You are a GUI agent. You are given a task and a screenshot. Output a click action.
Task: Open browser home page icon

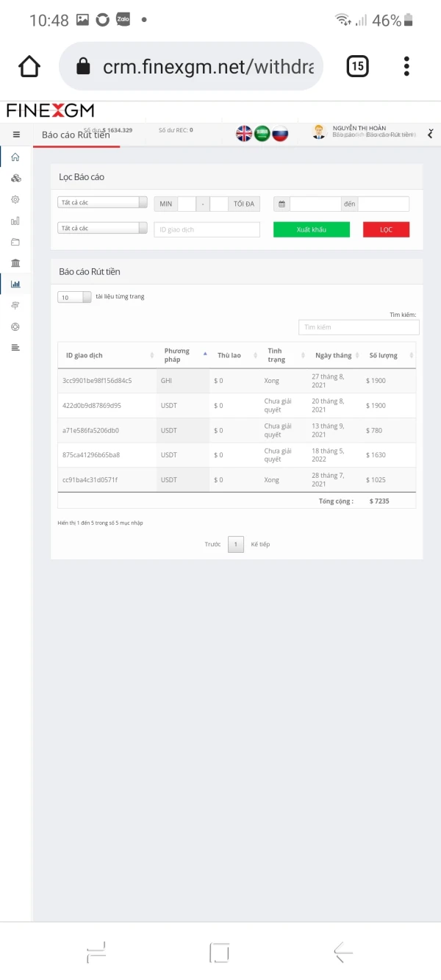pos(29,67)
